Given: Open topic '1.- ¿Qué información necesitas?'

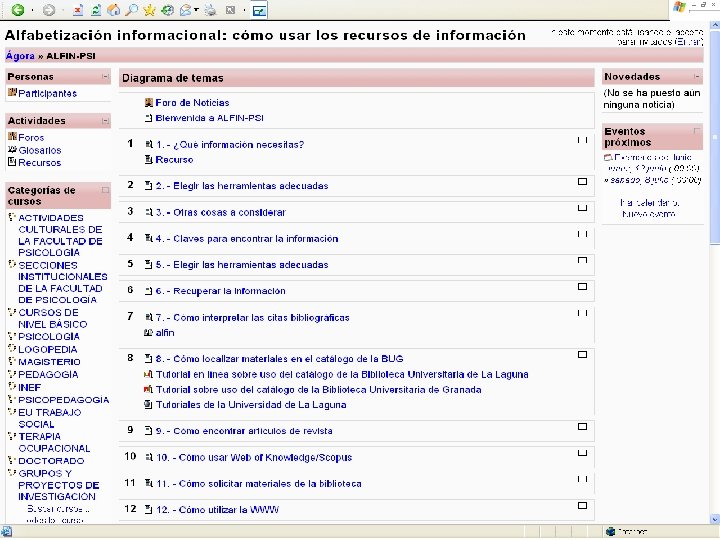Looking at the screenshot, I should click(x=230, y=145).
